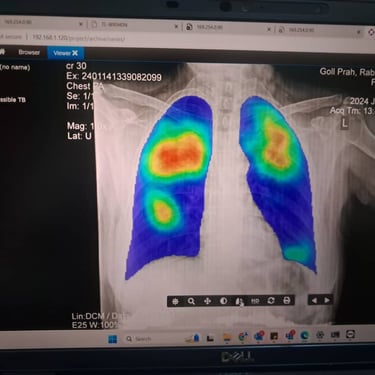Open Microsoft Edge from taskbar
Image resolution: width=375 pixels, height=375 pixels.
pos(304,335)
